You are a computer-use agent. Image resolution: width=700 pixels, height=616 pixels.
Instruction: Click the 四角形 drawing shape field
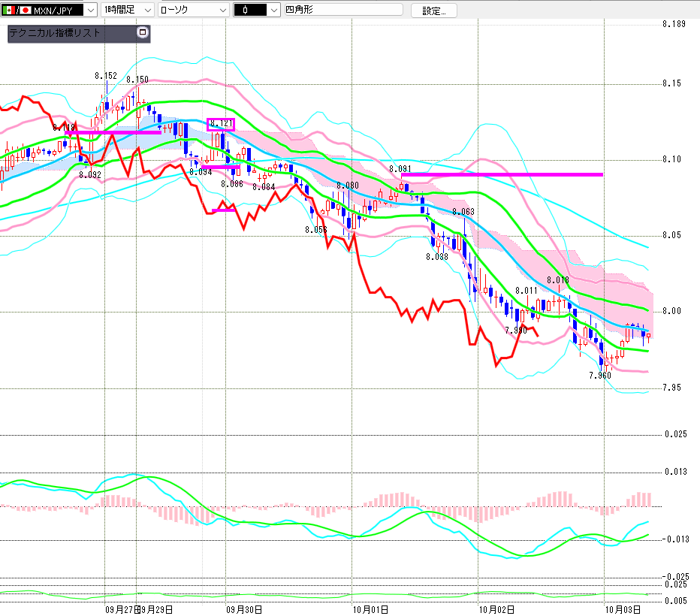(x=342, y=11)
